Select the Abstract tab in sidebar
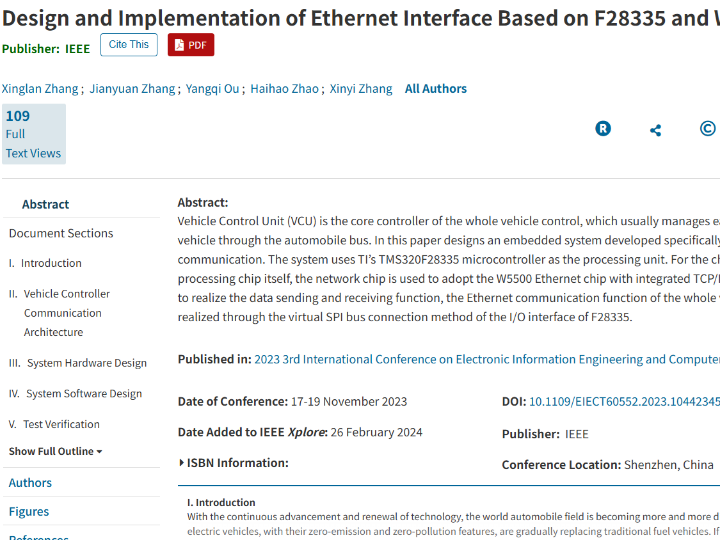The height and width of the screenshot is (540, 720). click(x=46, y=204)
